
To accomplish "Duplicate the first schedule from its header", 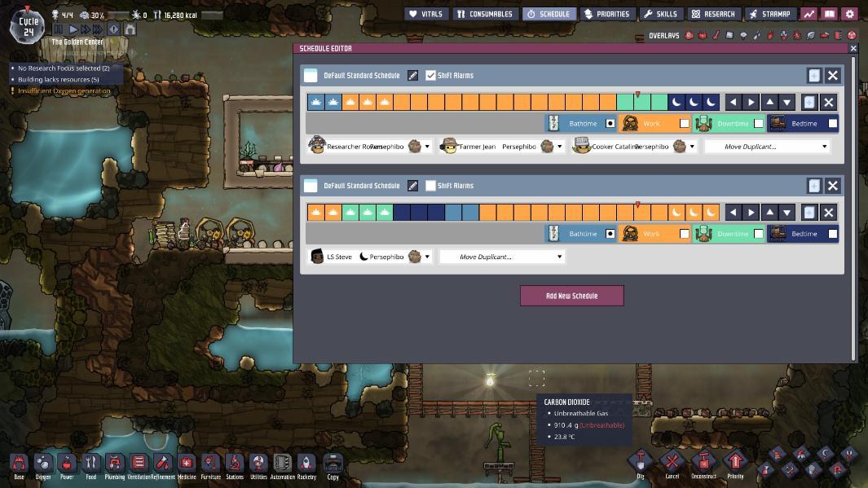I will (813, 75).
